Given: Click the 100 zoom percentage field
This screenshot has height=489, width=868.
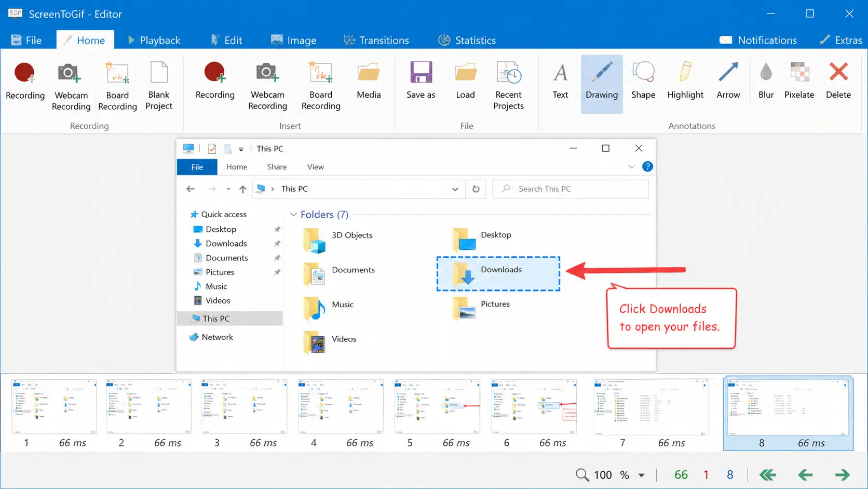Looking at the screenshot, I should (603, 475).
